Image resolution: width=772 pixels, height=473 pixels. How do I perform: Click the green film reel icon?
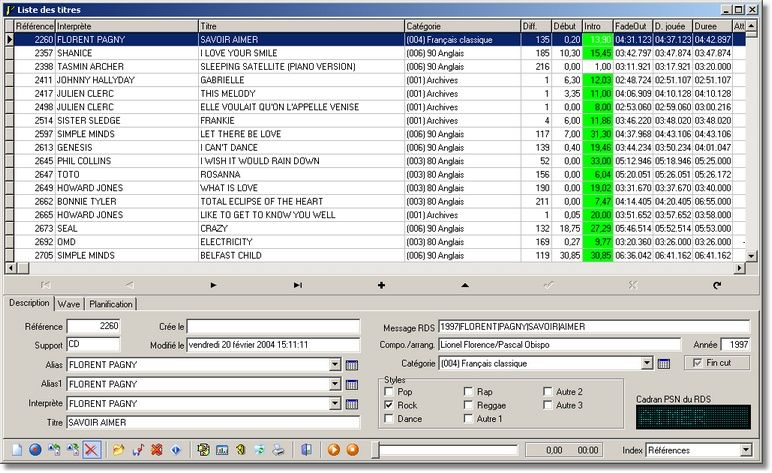point(203,450)
